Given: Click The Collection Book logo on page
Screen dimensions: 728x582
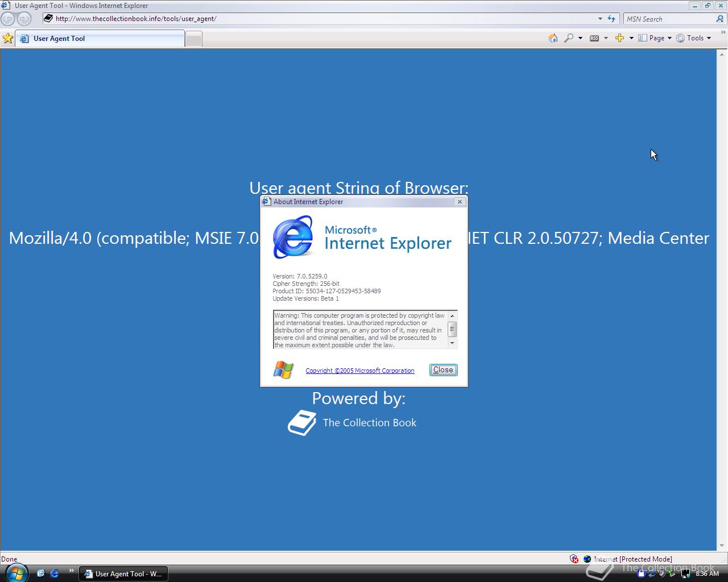Looking at the screenshot, I should coord(352,423).
